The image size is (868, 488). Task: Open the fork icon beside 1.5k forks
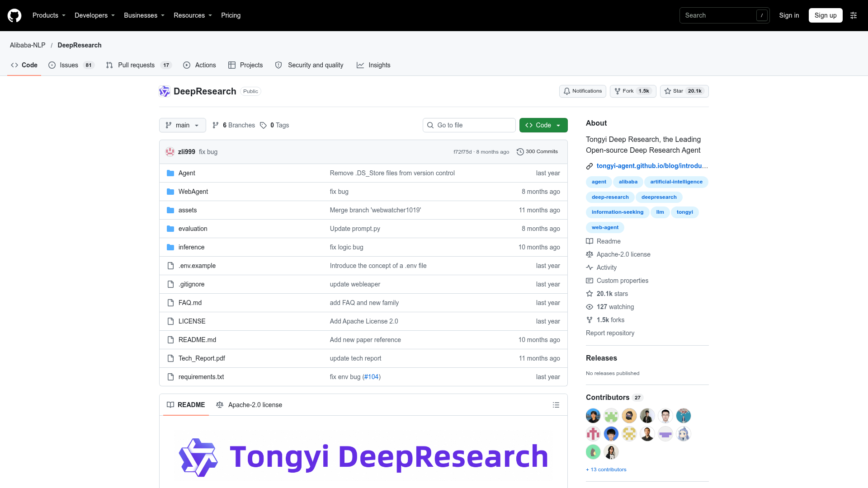590,320
